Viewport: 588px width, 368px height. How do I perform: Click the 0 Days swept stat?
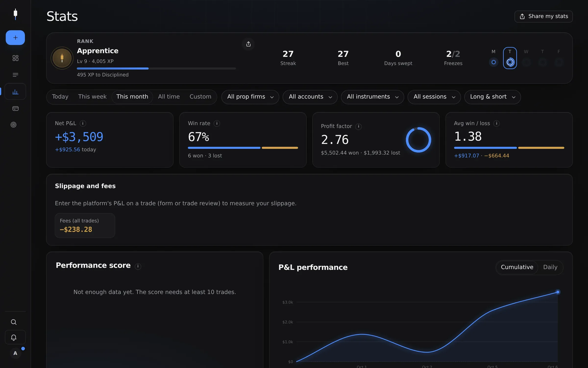click(x=398, y=58)
